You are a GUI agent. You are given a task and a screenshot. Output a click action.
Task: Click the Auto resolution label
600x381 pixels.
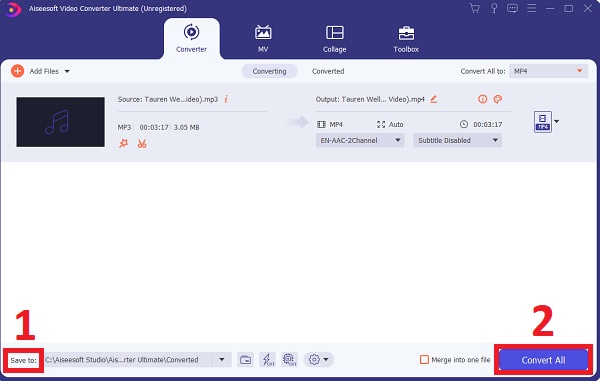(x=396, y=124)
